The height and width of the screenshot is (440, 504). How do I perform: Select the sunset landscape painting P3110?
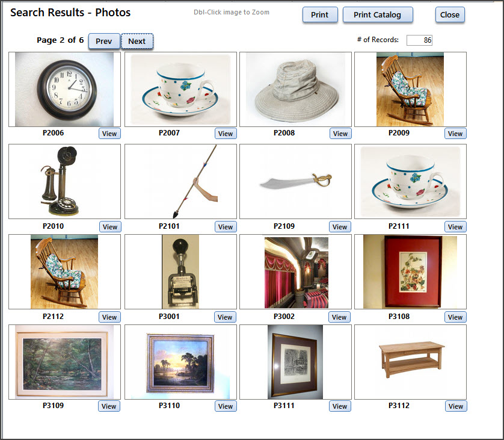(x=180, y=362)
